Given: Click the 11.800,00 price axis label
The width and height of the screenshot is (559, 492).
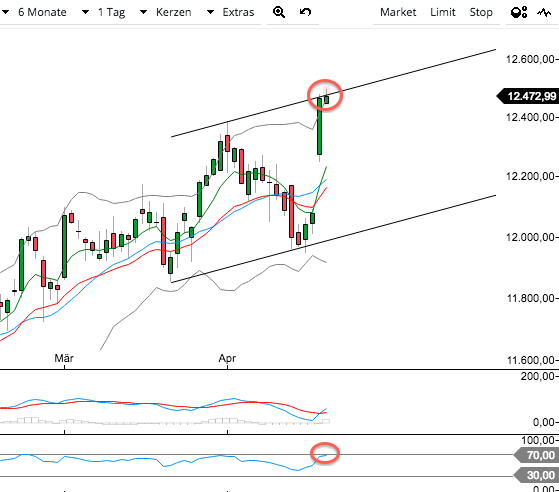Looking at the screenshot, I should point(530,298).
